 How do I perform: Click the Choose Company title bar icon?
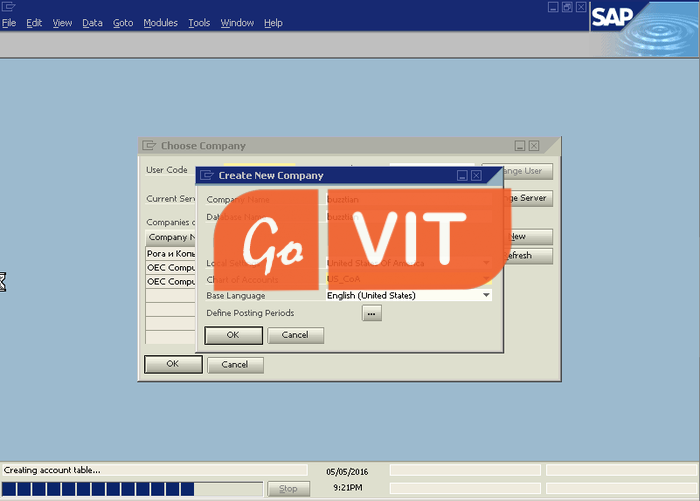click(x=149, y=146)
